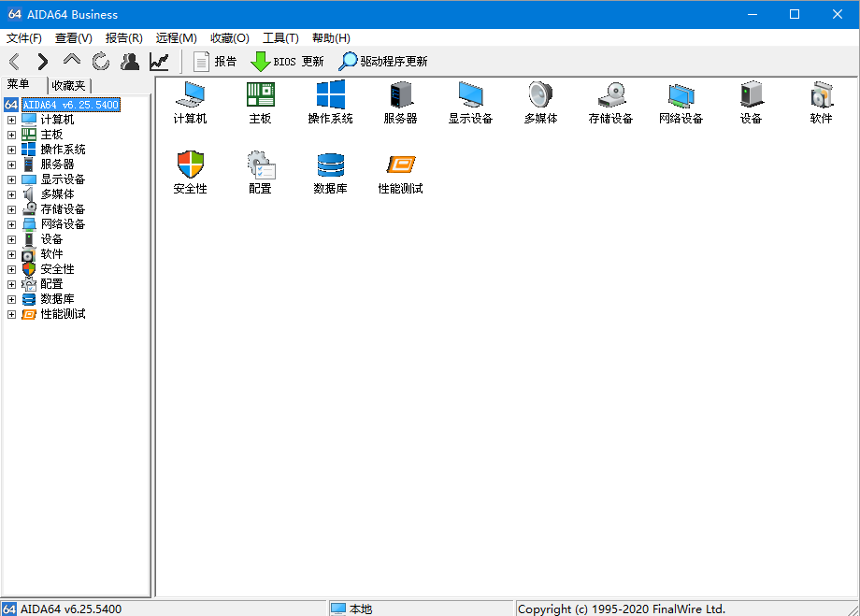
Task: Open the 远程(M) menu
Action: click(176, 37)
